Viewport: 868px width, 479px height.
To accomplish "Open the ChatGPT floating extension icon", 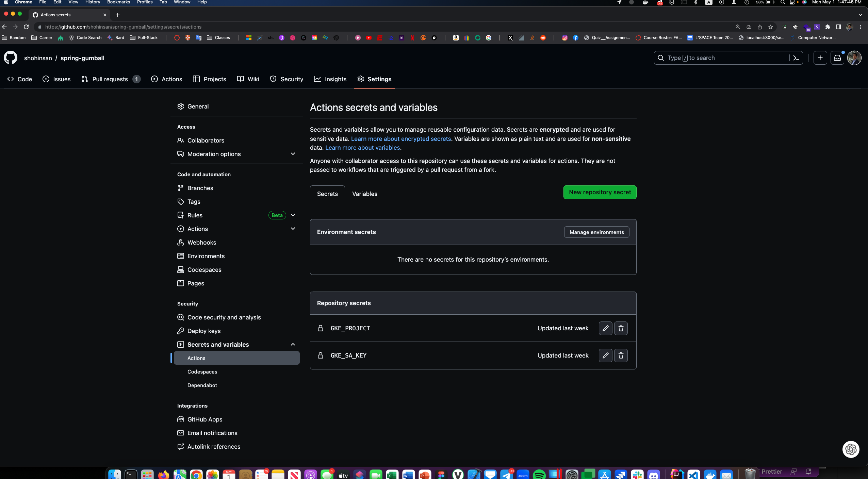I will coord(851,449).
